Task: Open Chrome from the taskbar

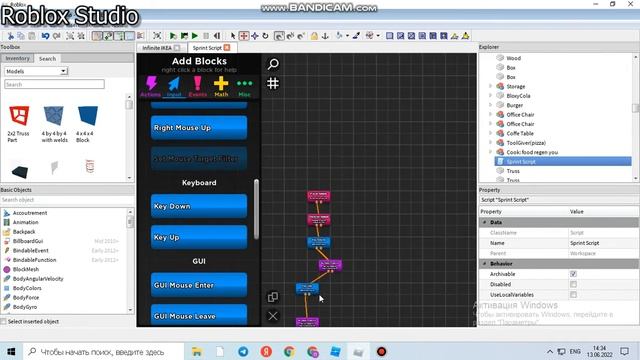Action: pos(289,351)
